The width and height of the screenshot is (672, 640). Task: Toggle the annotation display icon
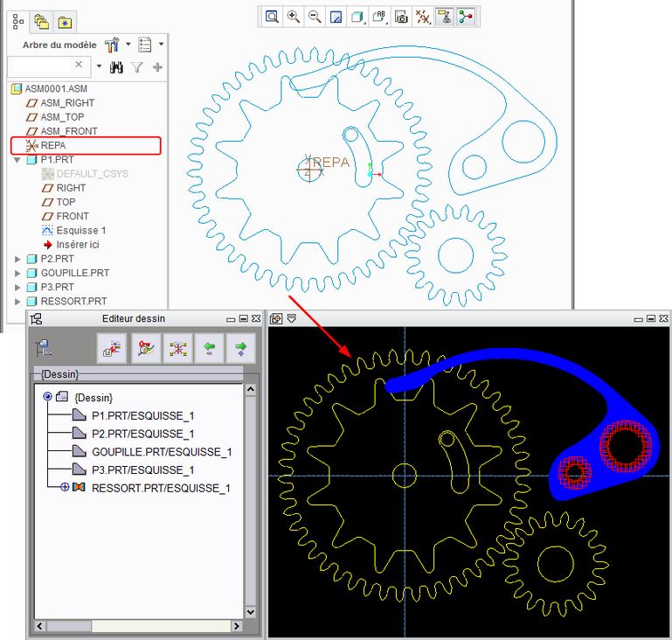pyautogui.click(x=445, y=17)
